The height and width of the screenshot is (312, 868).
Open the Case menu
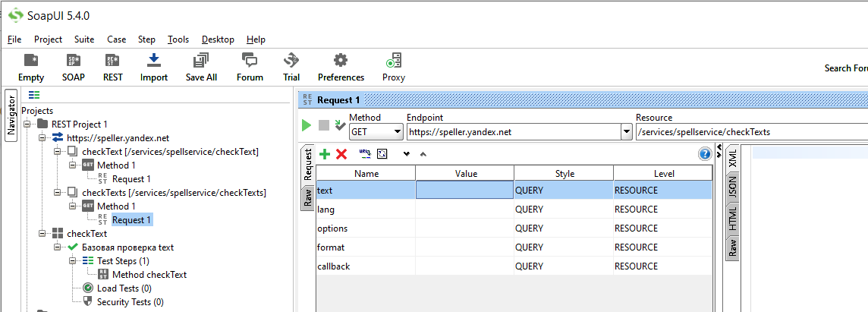click(x=117, y=39)
